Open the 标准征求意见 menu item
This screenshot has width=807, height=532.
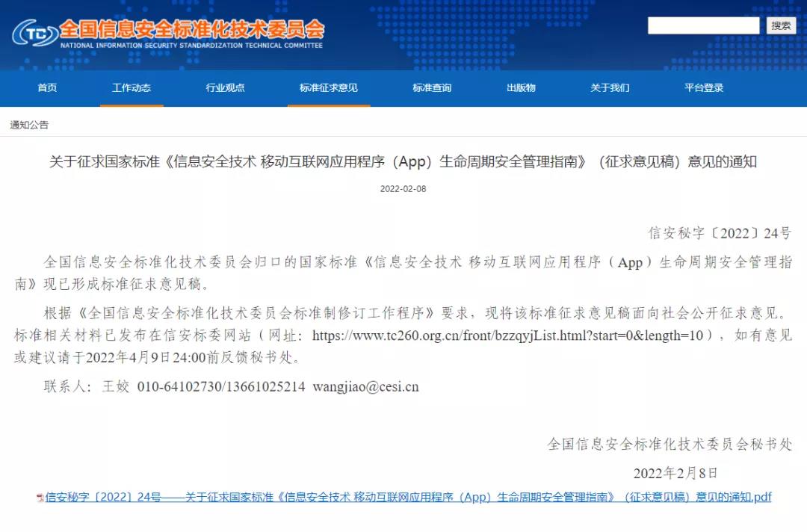(x=328, y=88)
